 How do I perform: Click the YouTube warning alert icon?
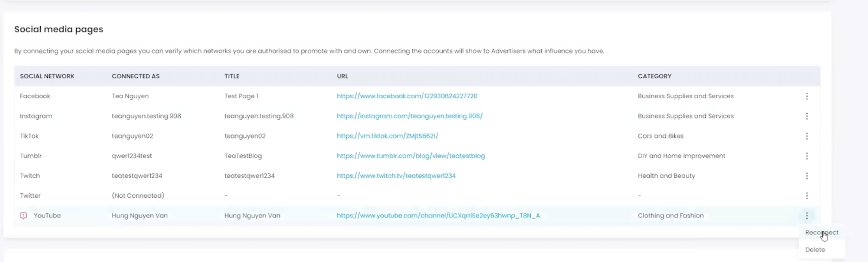pyautogui.click(x=24, y=216)
